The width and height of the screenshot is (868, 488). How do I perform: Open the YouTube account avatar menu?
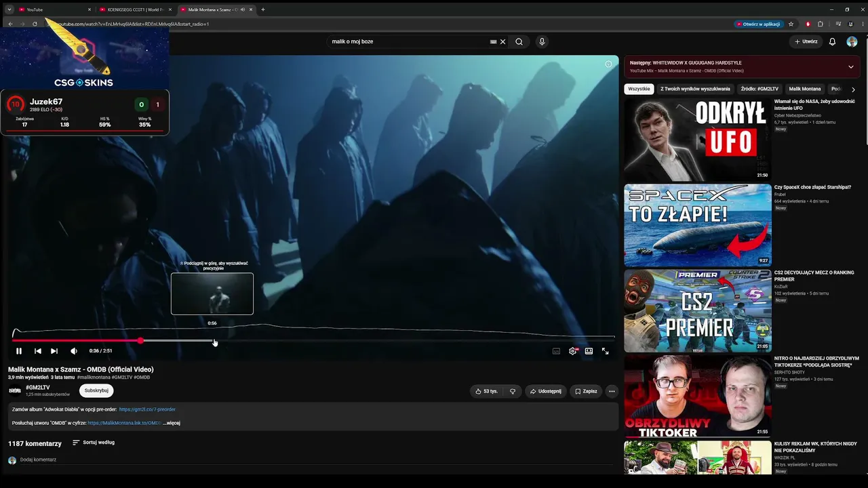tap(852, 41)
